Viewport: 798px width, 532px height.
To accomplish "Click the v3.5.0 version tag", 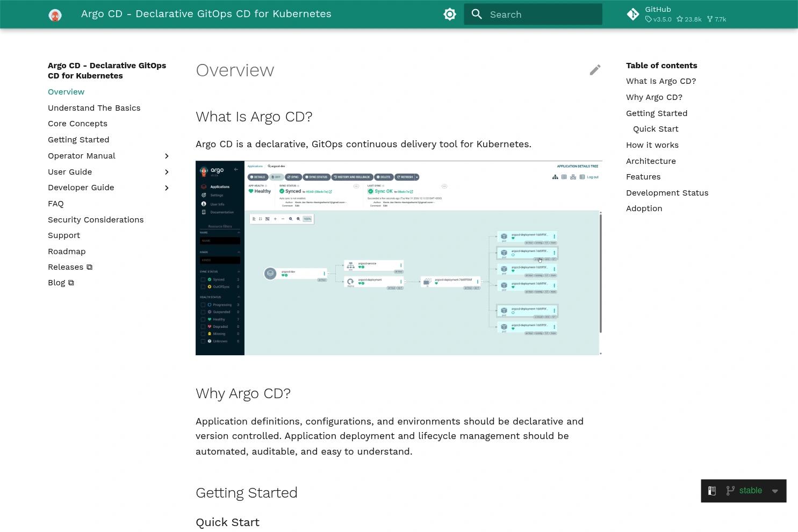I will [x=658, y=19].
